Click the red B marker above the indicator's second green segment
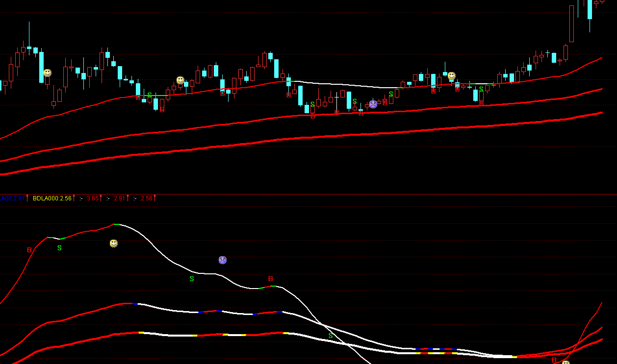617x364 pixels. [x=271, y=279]
